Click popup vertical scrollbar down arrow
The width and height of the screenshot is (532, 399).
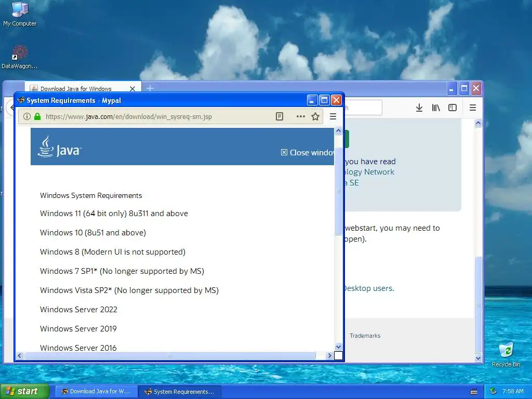tap(338, 347)
